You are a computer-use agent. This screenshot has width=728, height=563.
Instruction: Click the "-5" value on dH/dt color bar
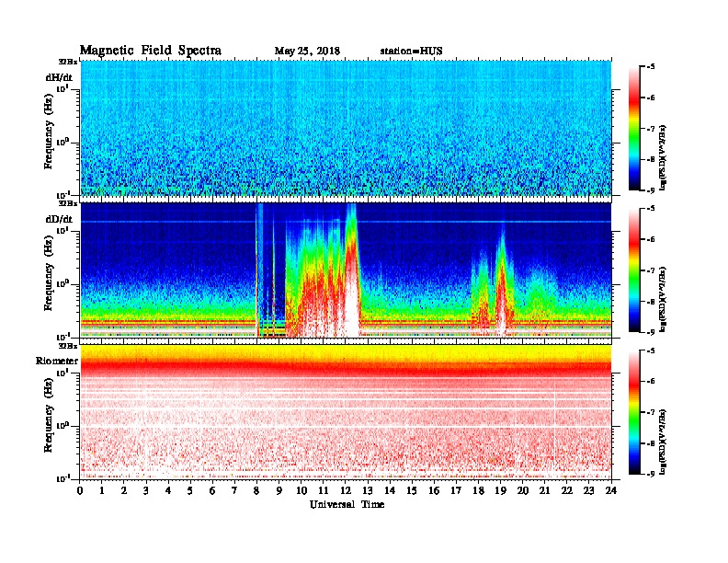tap(651, 67)
